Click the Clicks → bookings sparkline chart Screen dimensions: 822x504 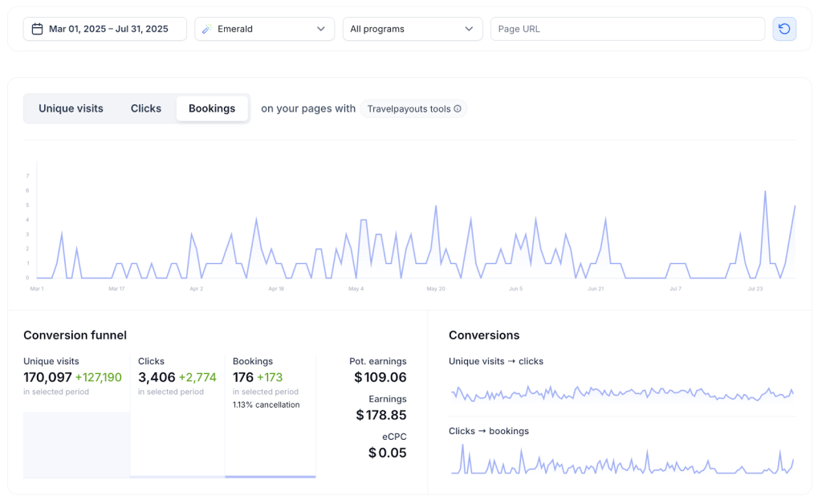pyautogui.click(x=621, y=461)
